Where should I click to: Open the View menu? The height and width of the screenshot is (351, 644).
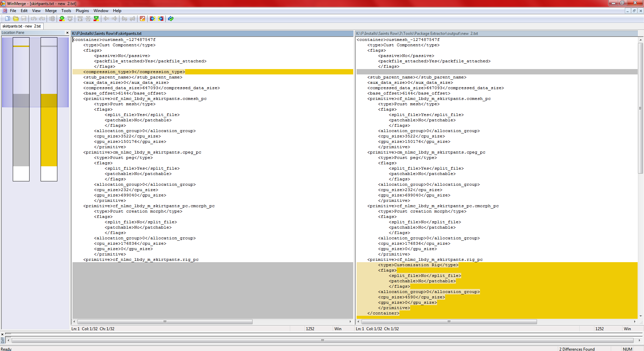pos(36,11)
